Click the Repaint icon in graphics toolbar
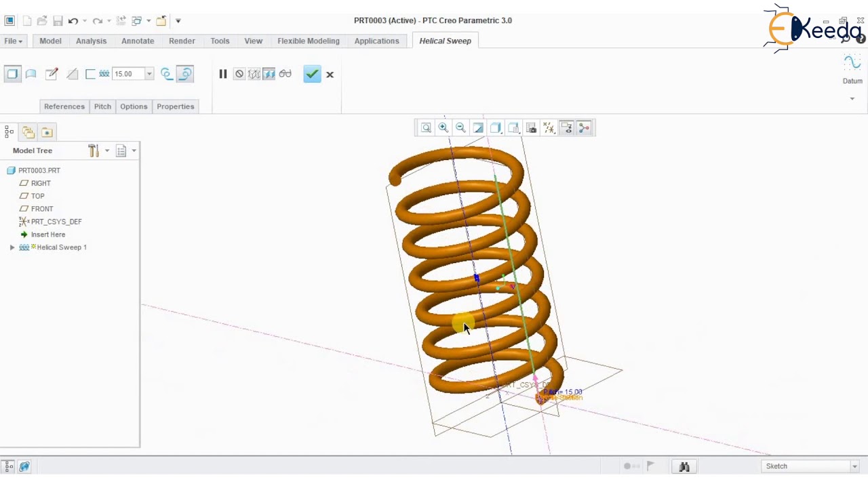 point(478,127)
